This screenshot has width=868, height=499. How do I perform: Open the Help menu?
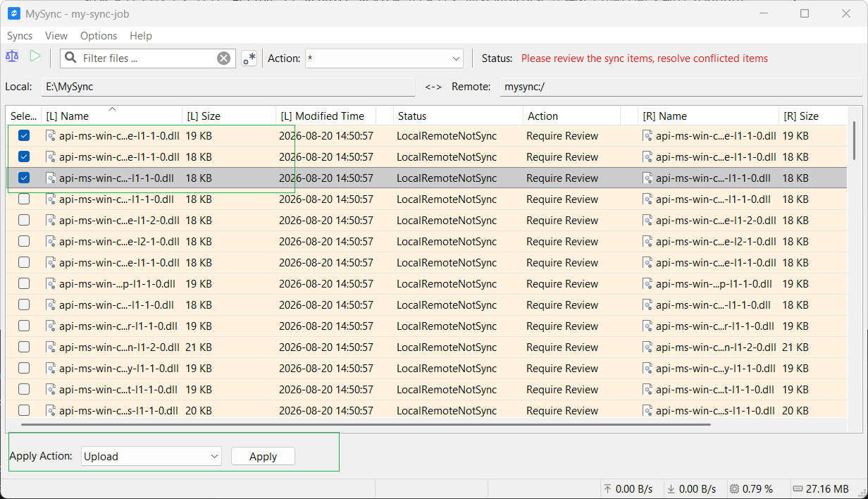[x=141, y=36]
